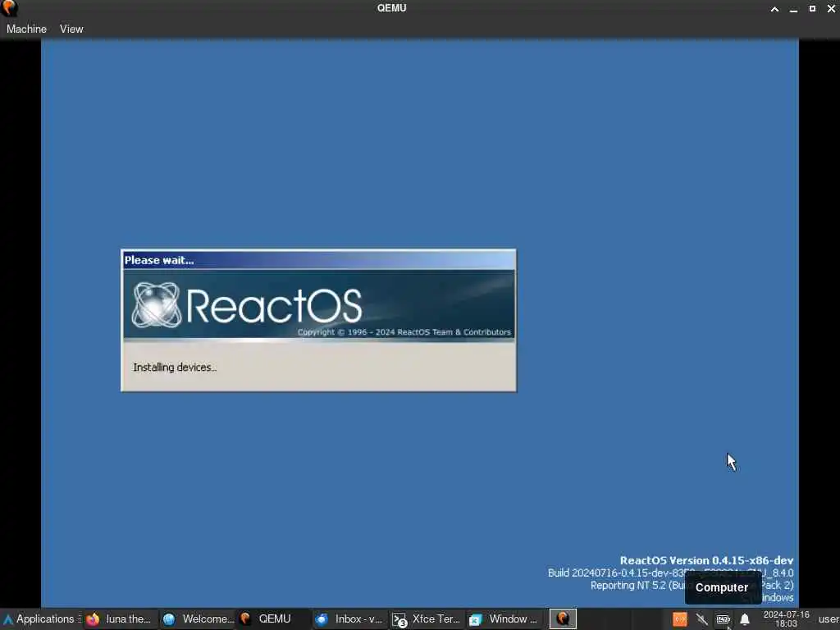Switch to 'Window ...' taskbar entry
This screenshot has width=840, height=630.
pos(504,619)
